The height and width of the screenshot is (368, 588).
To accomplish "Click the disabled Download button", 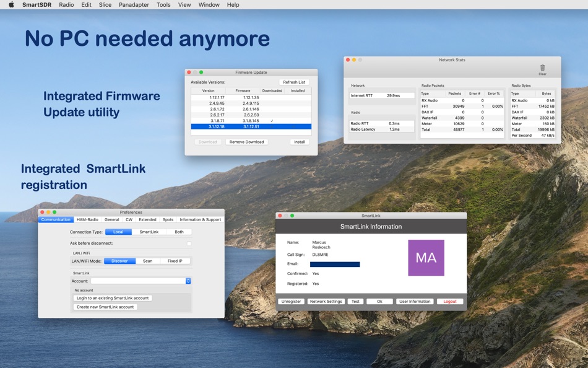I will (x=208, y=142).
